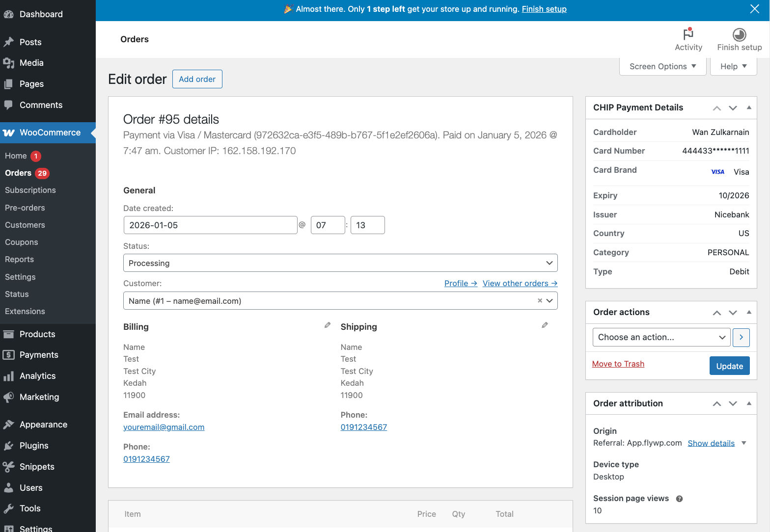Open the Analytics menu in sidebar
Viewport: 770px width, 532px height.
coord(37,376)
